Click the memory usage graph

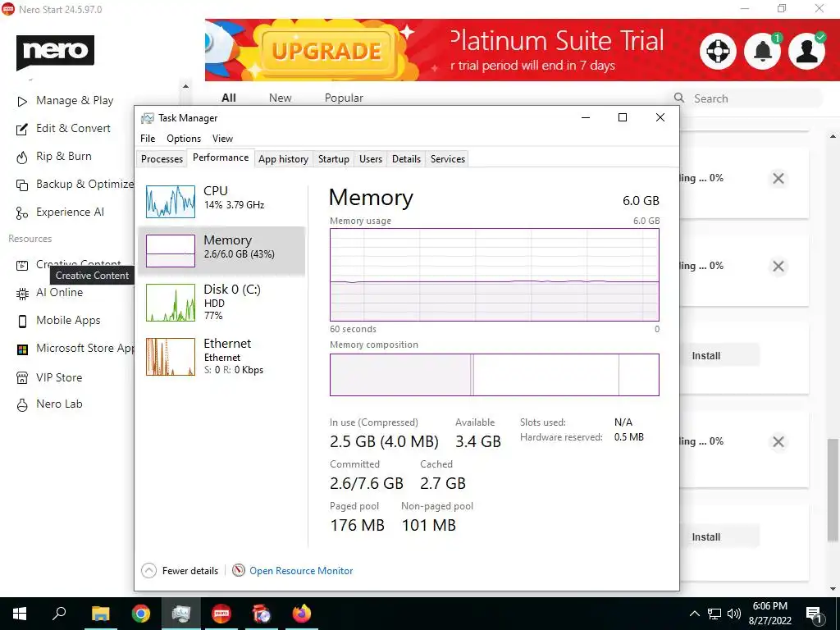[x=495, y=275]
